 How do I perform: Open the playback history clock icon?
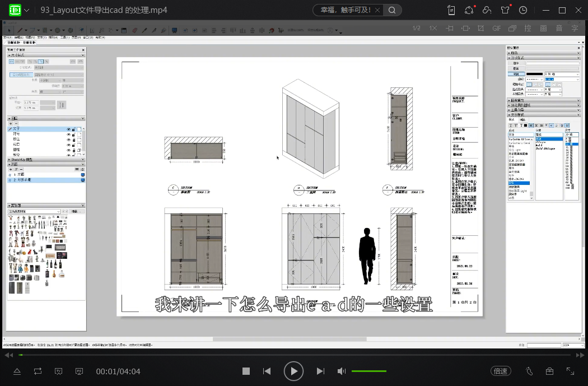tap(523, 10)
